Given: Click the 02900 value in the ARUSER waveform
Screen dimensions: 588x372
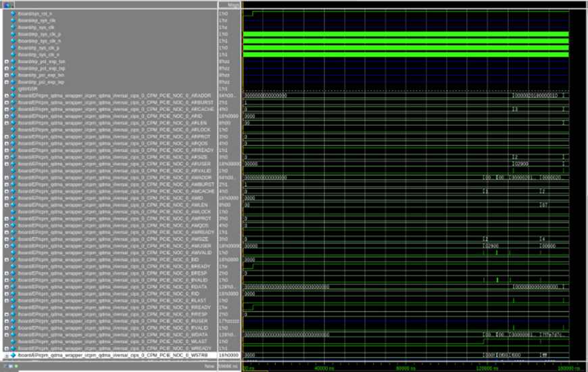Looking at the screenshot, I should (x=521, y=164).
